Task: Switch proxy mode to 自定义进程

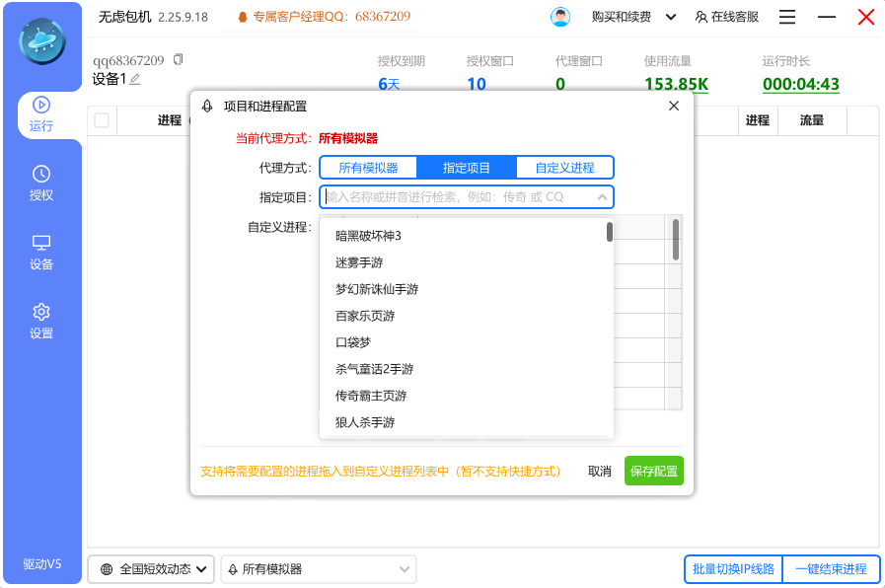Action: [x=564, y=167]
